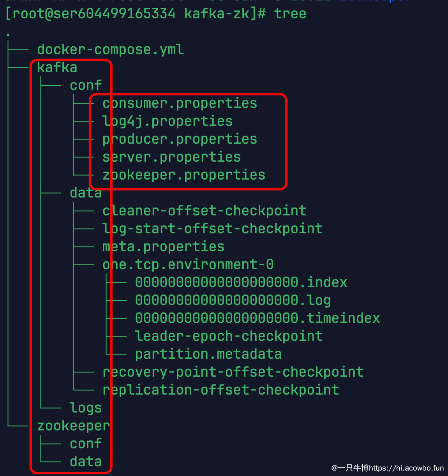Image resolution: width=448 pixels, height=476 pixels.
Task: Select producer.properties in the listing
Action: pyautogui.click(x=180, y=139)
